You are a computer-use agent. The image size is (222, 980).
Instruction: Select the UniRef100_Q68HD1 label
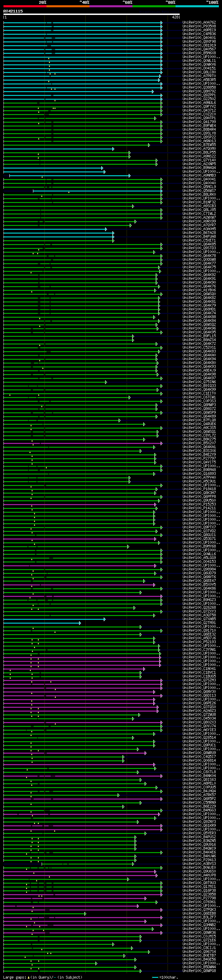click(199, 309)
